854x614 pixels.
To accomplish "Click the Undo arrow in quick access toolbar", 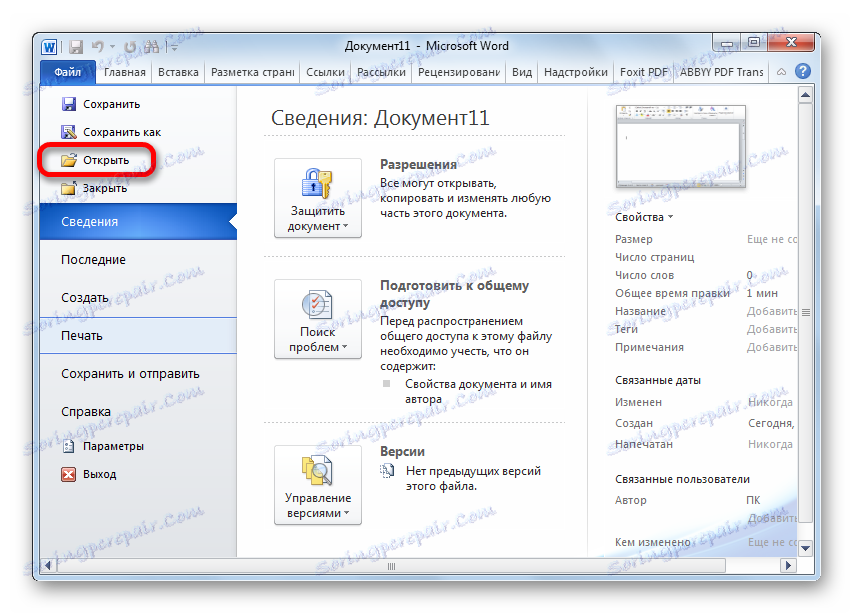I will pos(97,47).
